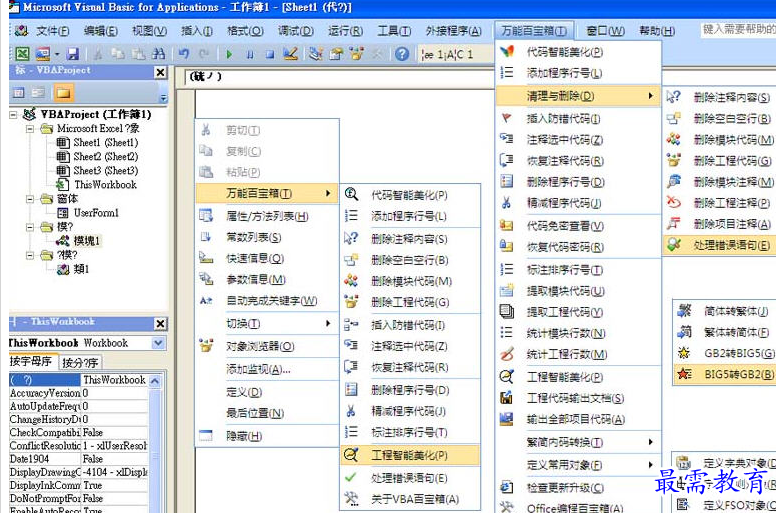This screenshot has width=776, height=513.
Task: Expand 定义常用对象(F) submenu
Action: tap(578, 465)
